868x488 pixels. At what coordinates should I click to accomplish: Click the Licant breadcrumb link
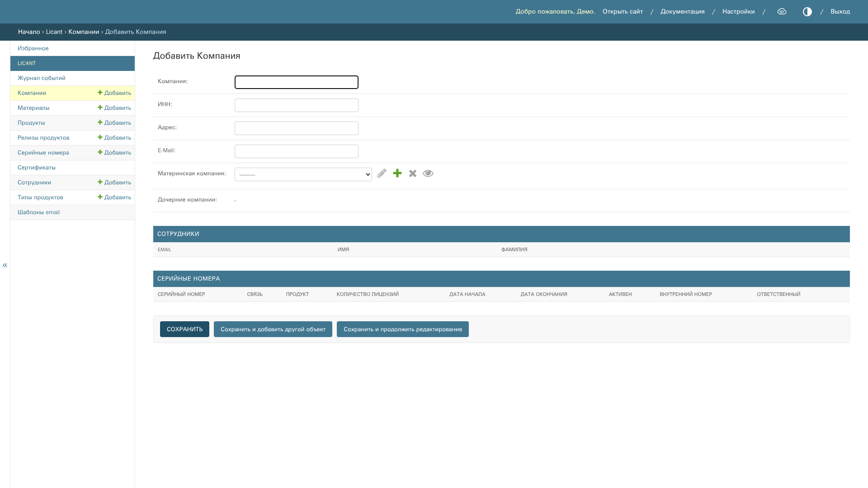[x=54, y=32]
